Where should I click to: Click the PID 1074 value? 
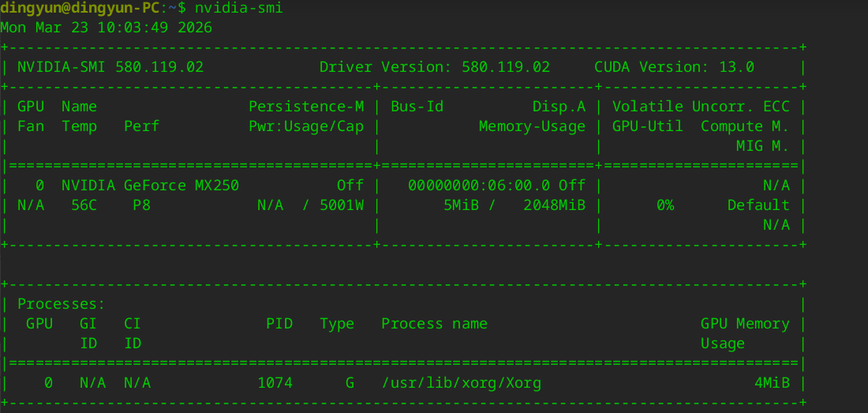(275, 383)
